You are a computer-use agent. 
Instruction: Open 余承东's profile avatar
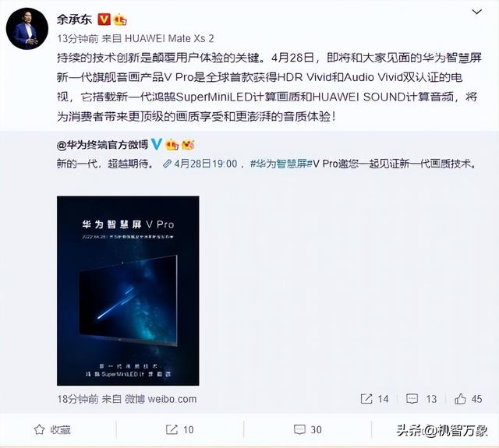pos(27,29)
